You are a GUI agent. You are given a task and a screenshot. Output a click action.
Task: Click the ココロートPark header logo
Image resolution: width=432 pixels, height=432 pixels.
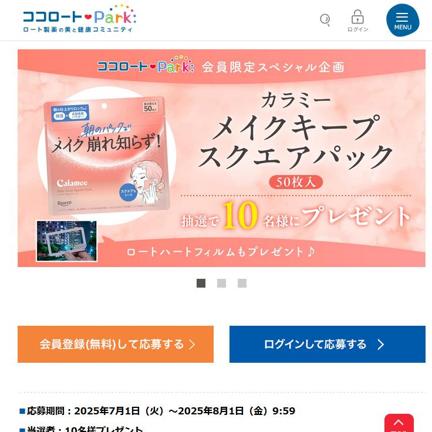79,19
